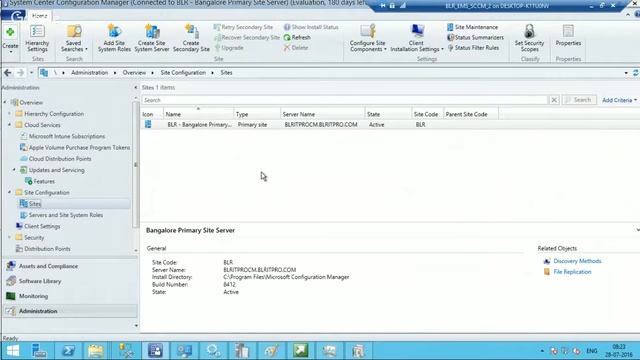The width and height of the screenshot is (640, 360).
Task: Click Sites in the breadcrumb path
Action: coord(226,73)
